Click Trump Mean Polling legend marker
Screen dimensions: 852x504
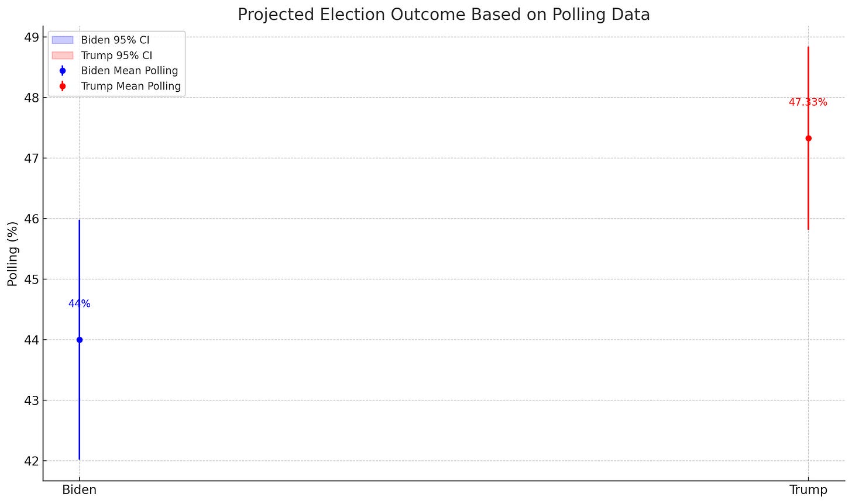click(63, 86)
